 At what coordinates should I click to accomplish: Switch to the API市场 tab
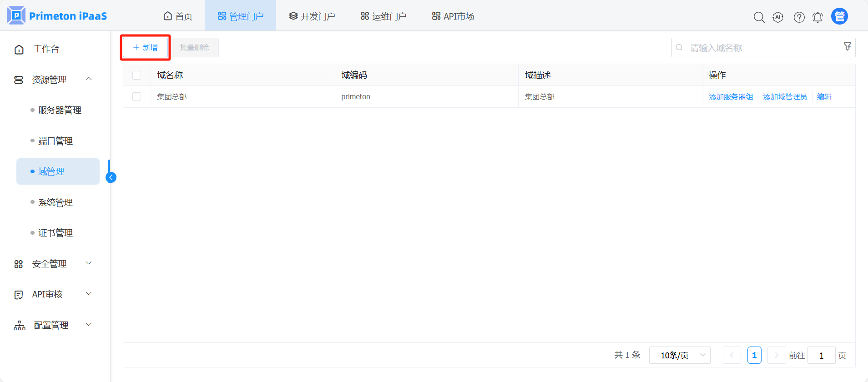coord(453,16)
